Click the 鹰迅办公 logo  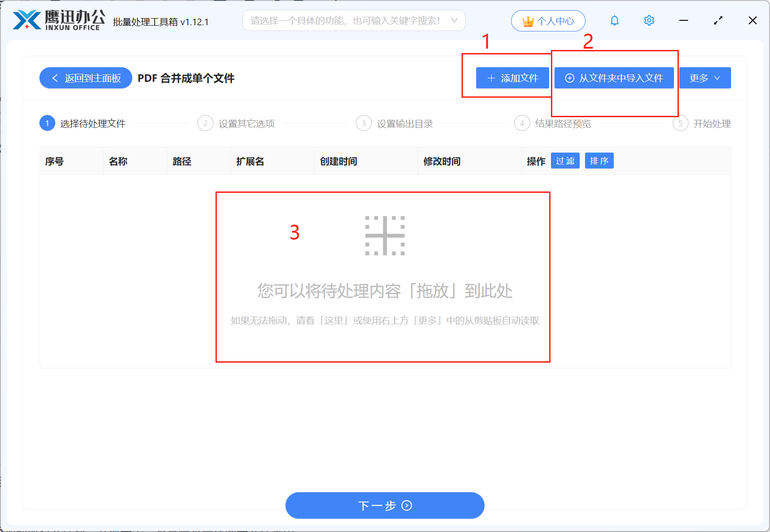tap(58, 19)
